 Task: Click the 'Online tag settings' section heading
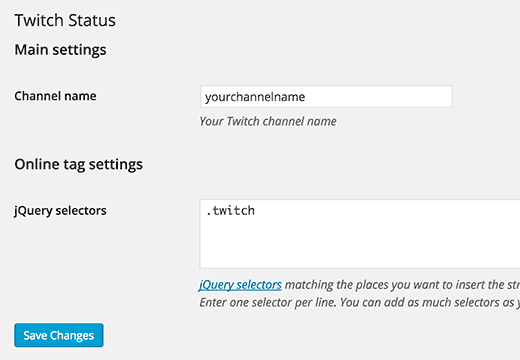click(x=79, y=165)
